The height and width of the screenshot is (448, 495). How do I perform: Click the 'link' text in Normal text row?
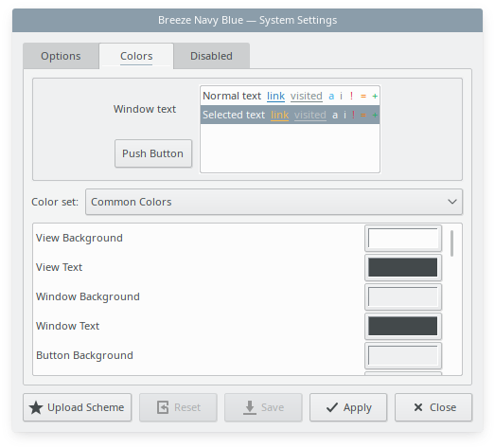point(275,96)
